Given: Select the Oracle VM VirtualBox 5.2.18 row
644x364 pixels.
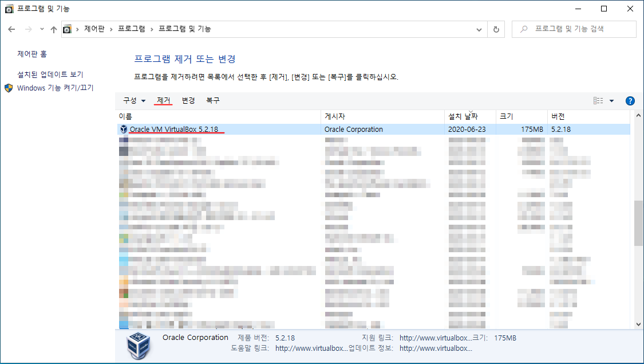Looking at the screenshot, I should pyautogui.click(x=373, y=129).
